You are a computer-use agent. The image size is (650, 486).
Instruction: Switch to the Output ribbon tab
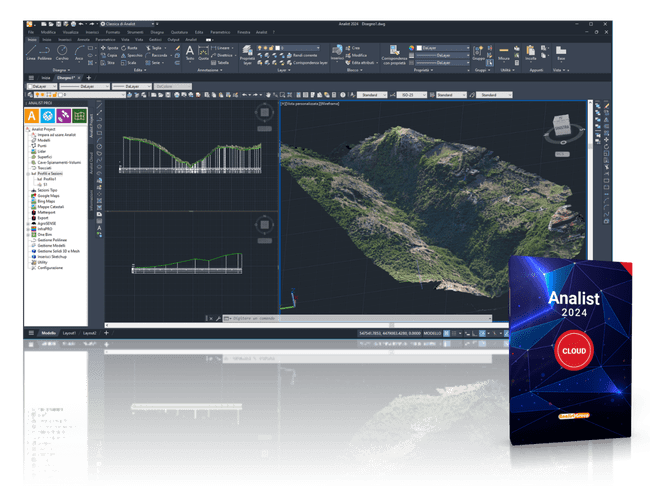[x=173, y=39]
